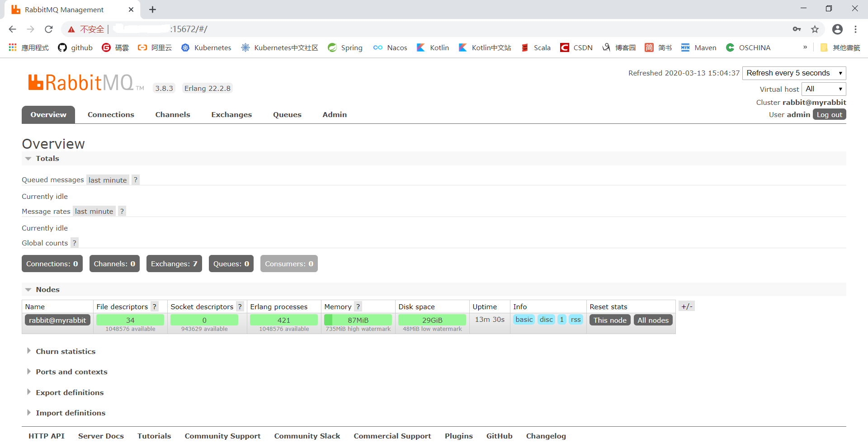Click the 87MiB memory usage bar
Screen dimensions: 868x443
[358, 320]
